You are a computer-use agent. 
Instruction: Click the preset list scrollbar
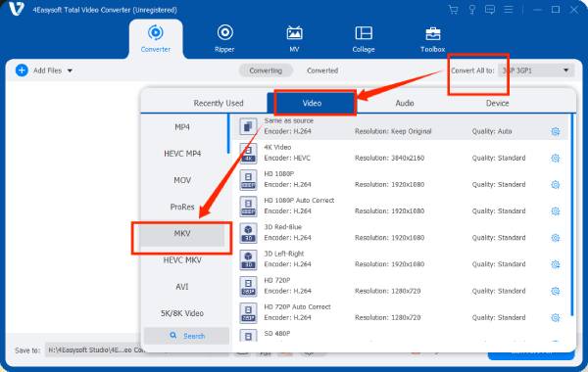pyautogui.click(x=572, y=214)
